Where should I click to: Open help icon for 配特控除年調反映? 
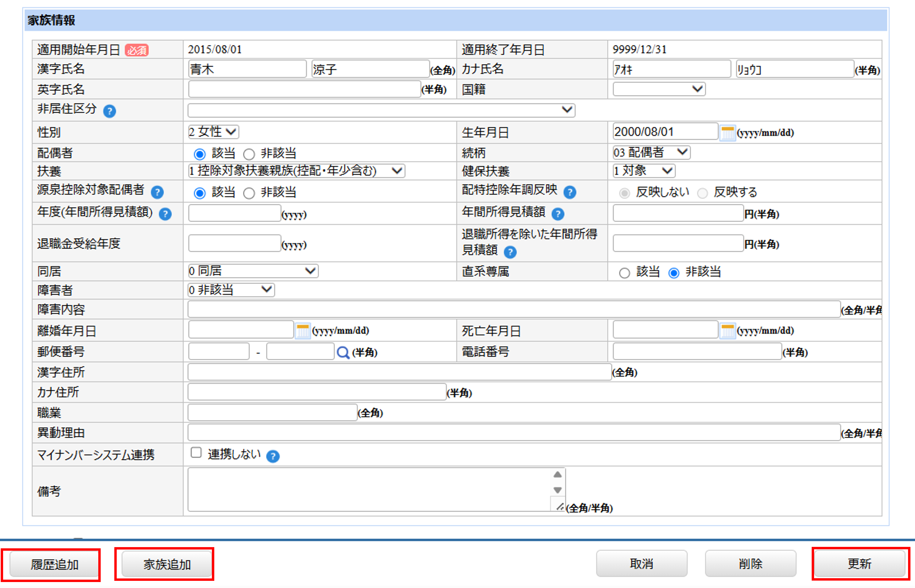[x=570, y=192]
